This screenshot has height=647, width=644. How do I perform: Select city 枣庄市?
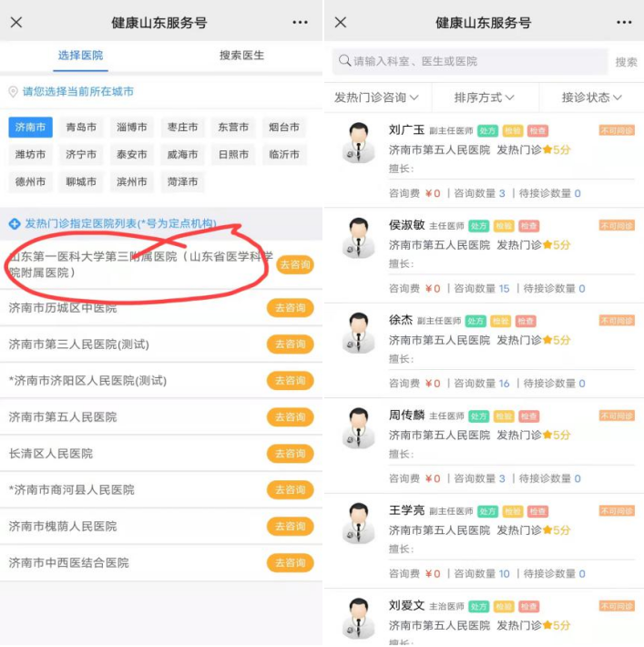[183, 127]
